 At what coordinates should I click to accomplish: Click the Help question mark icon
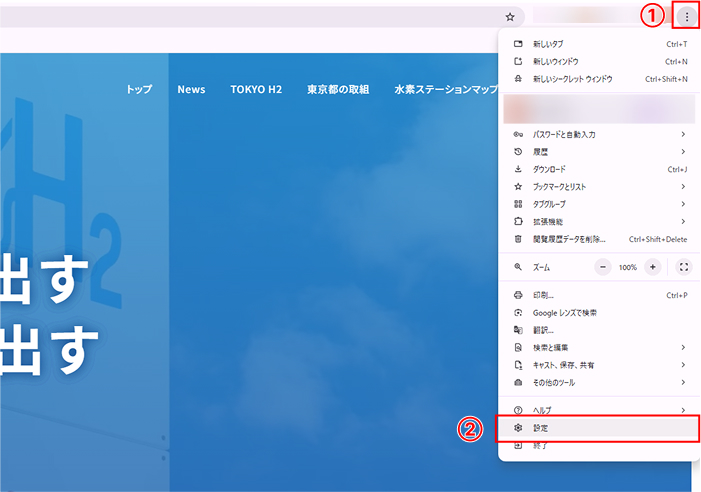pyautogui.click(x=518, y=410)
